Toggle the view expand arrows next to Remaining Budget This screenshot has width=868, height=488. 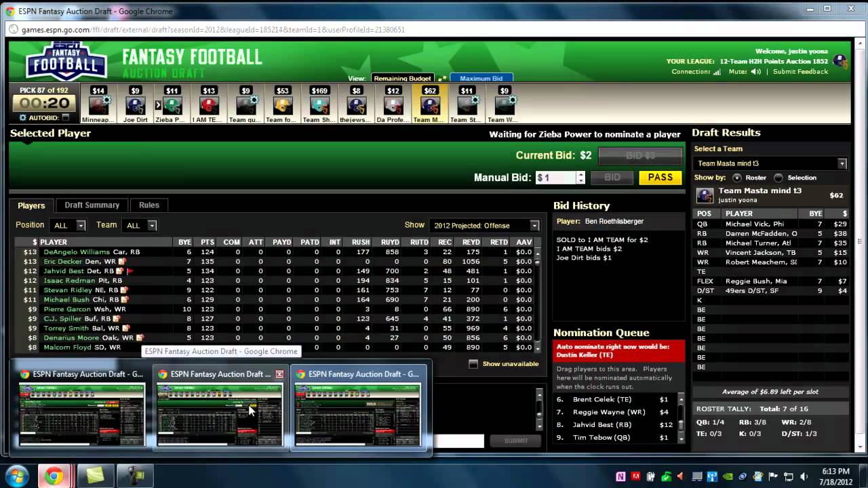click(x=441, y=79)
